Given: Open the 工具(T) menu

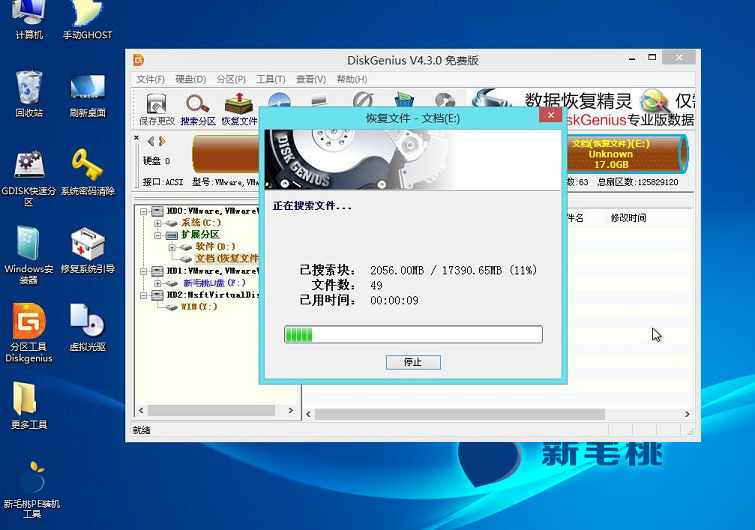Looking at the screenshot, I should pos(271,79).
